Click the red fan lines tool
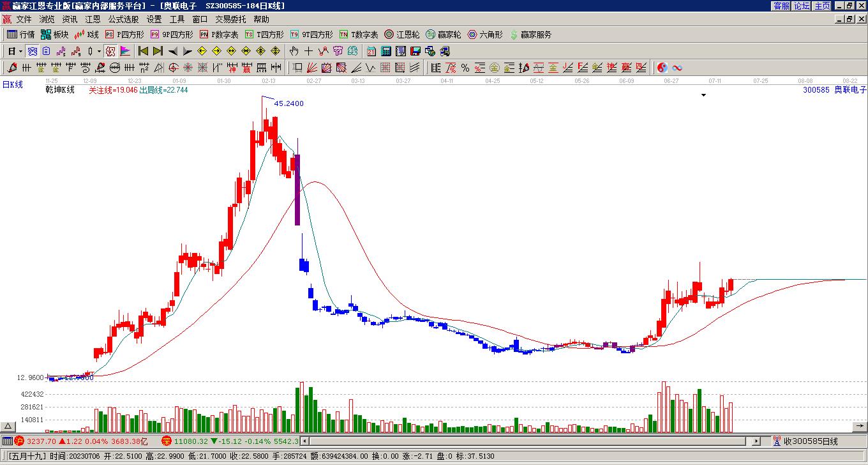 pos(311,68)
